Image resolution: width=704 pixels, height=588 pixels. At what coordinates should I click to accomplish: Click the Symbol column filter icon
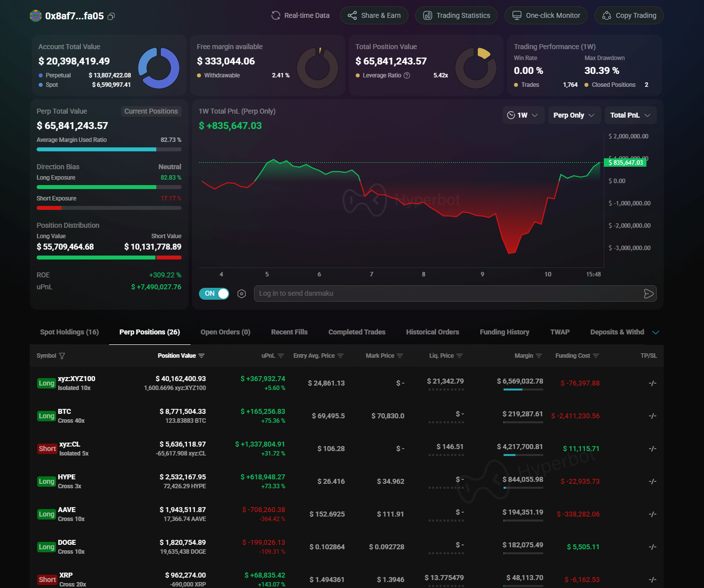(x=62, y=356)
